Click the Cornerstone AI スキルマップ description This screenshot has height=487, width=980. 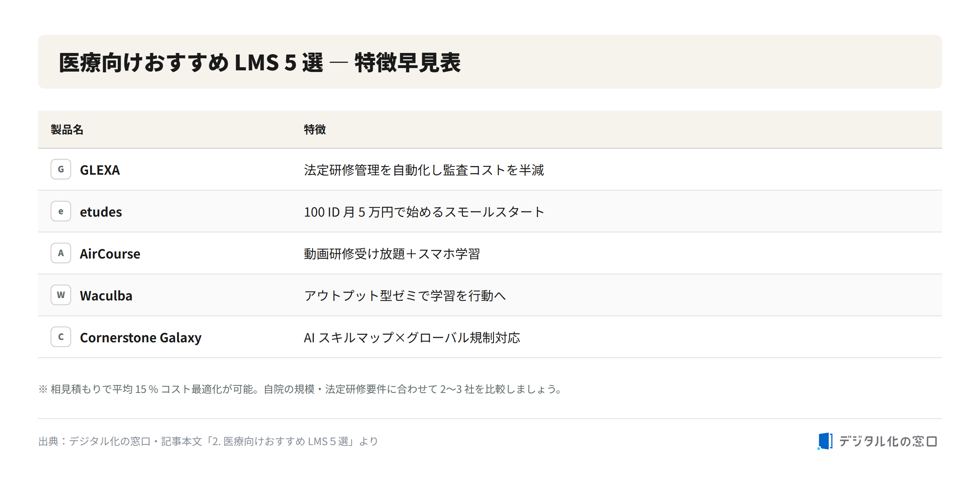click(x=412, y=338)
